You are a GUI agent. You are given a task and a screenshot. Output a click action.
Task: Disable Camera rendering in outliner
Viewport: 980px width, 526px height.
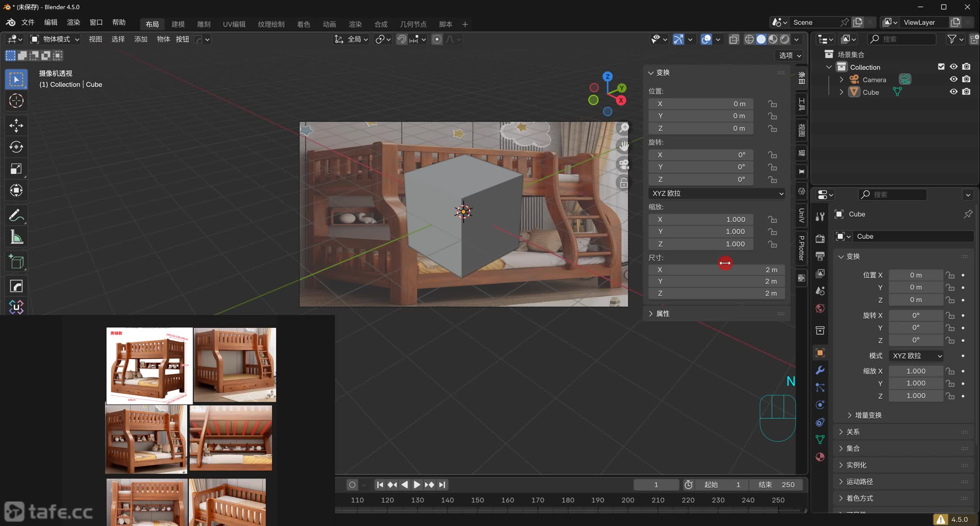[966, 79]
